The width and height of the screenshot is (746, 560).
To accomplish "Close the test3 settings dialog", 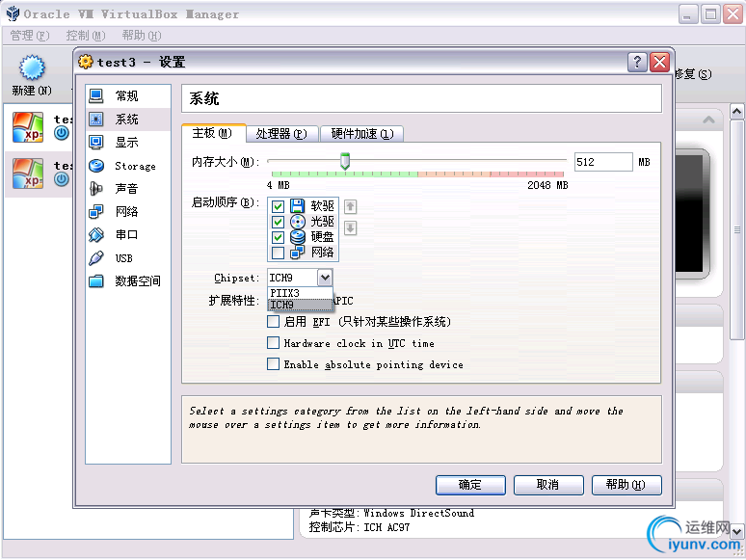I will pos(660,63).
